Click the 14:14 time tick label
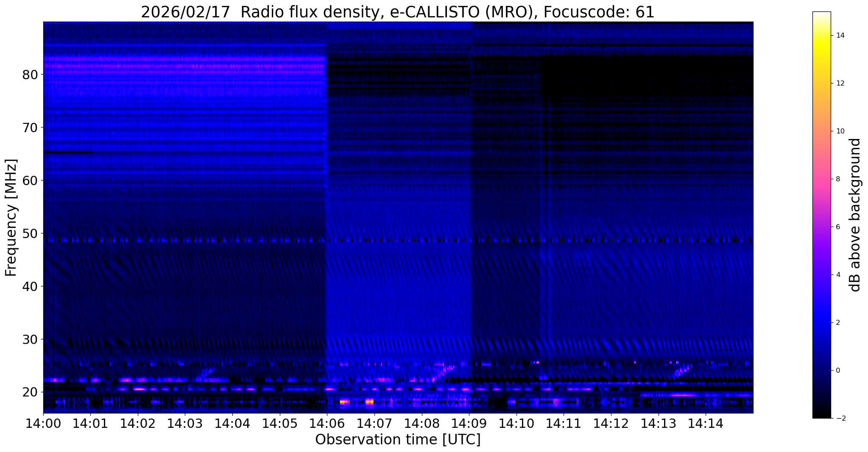 pyautogui.click(x=705, y=423)
